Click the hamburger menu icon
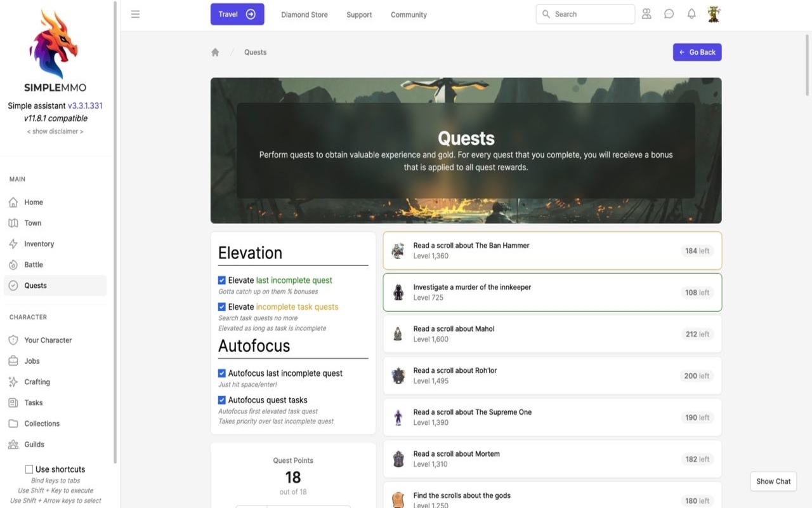Screen dimensions: 812x508 (135, 14)
